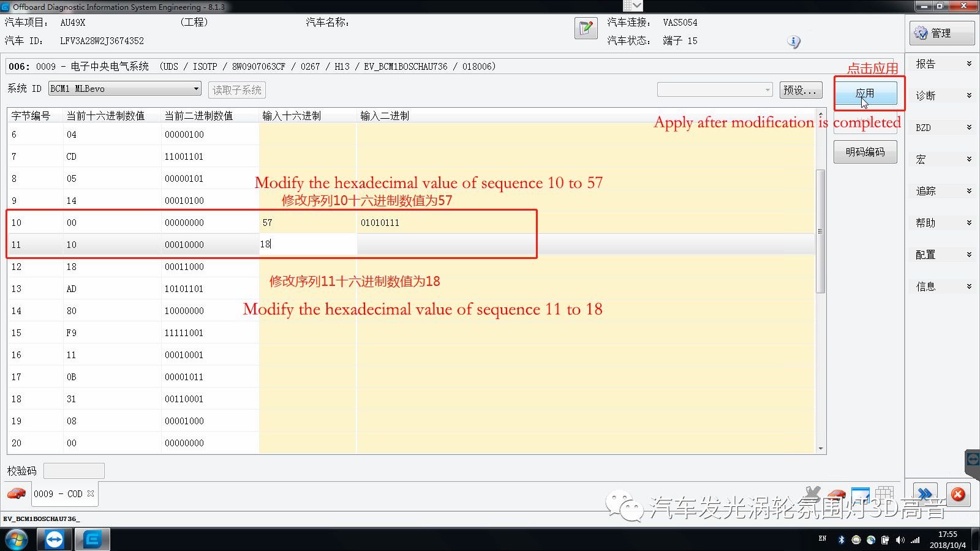The width and height of the screenshot is (980, 551).
Task: Click the Bluetooth tray icon
Action: point(841,539)
